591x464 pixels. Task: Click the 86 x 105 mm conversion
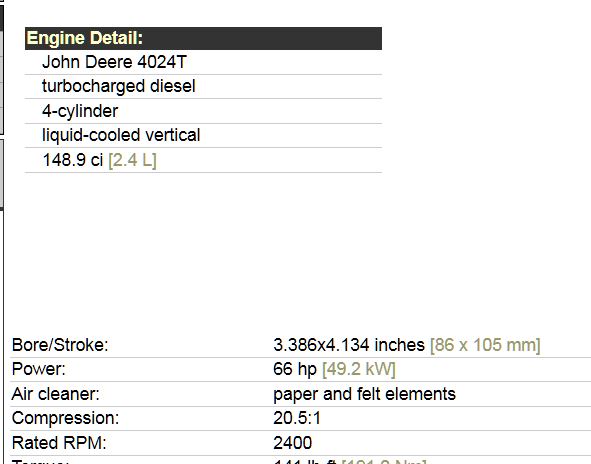coord(485,345)
